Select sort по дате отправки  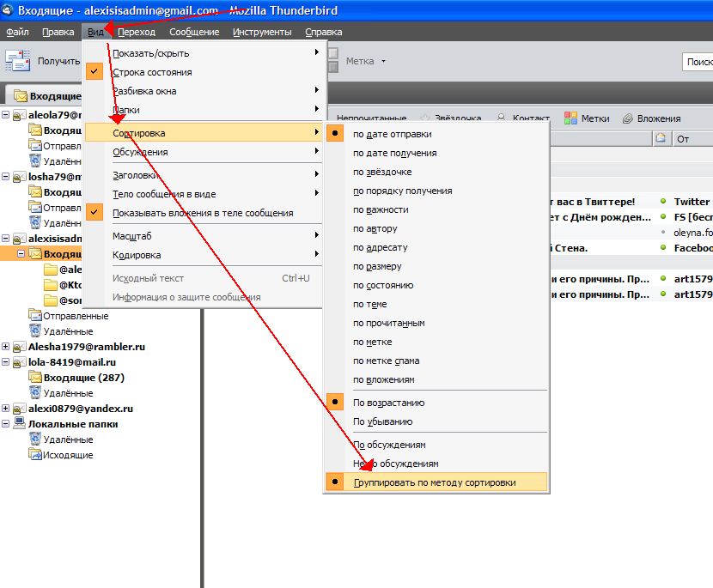436,134
